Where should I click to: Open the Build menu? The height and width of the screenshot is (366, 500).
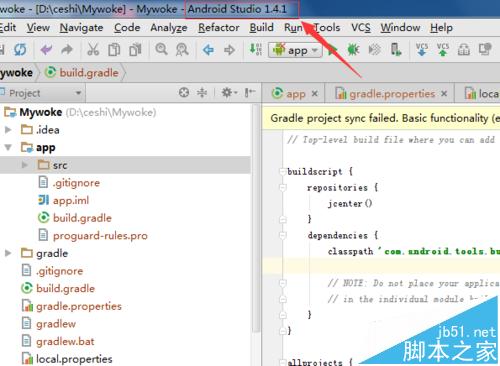tap(262, 28)
